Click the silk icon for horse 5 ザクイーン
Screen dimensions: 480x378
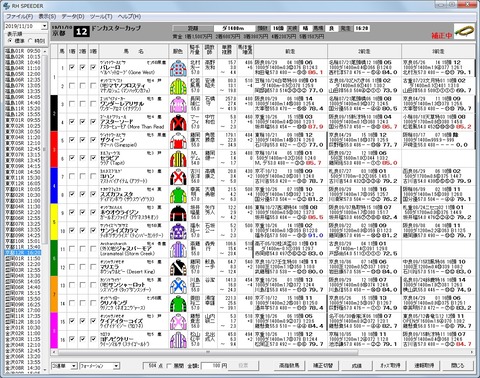(x=178, y=140)
